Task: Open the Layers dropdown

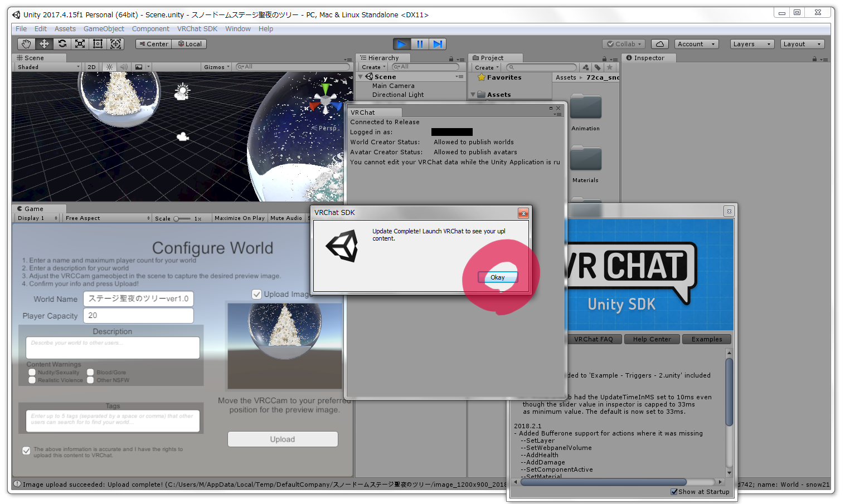Action: click(x=752, y=44)
